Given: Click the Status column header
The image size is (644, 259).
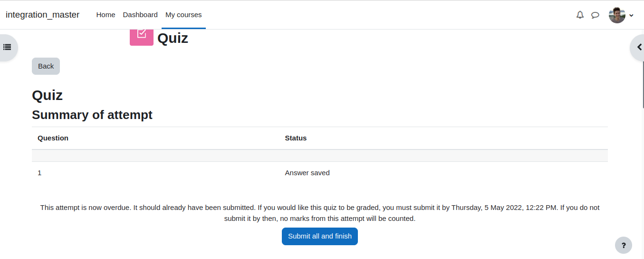Looking at the screenshot, I should click(296, 138).
